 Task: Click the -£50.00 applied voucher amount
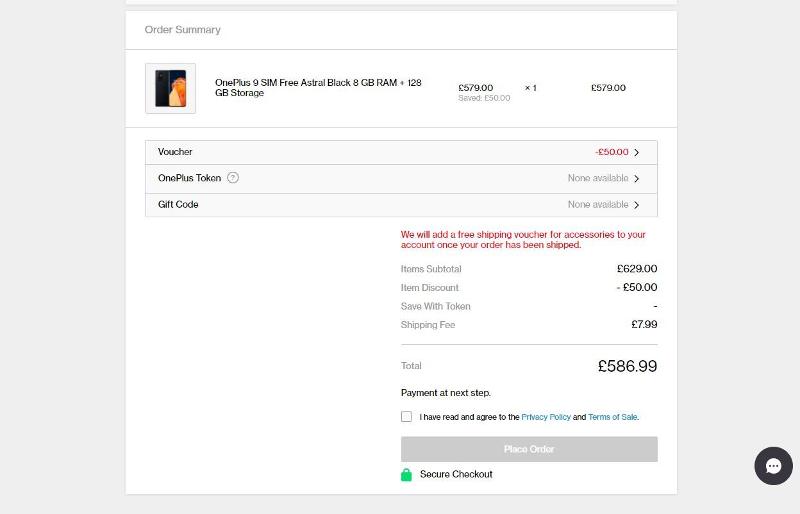pos(612,152)
